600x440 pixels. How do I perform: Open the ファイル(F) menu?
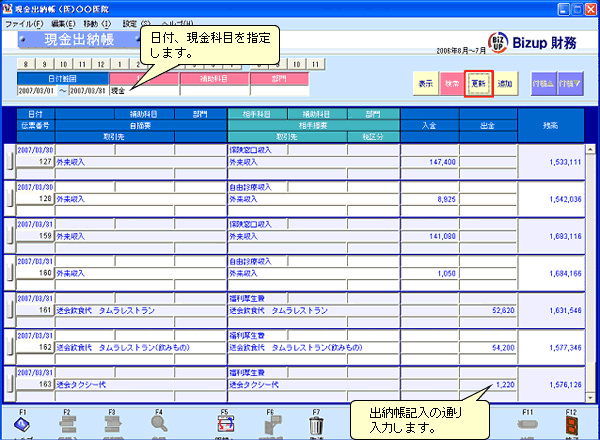pos(24,24)
